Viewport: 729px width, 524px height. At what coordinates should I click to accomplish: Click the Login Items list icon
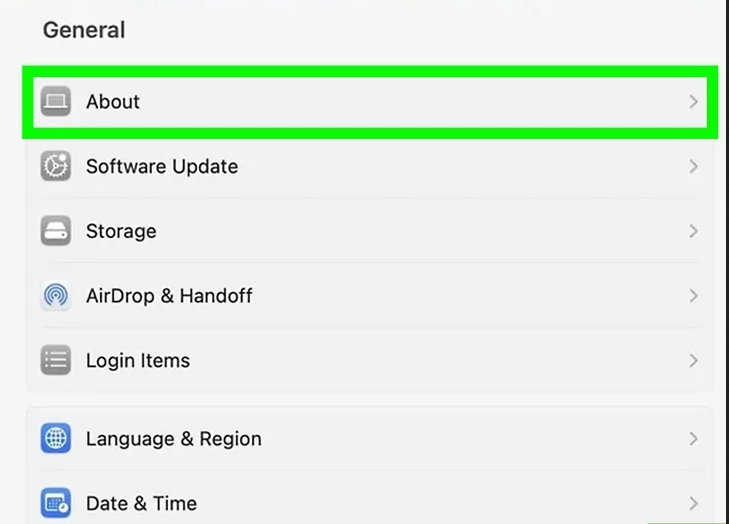coord(56,360)
